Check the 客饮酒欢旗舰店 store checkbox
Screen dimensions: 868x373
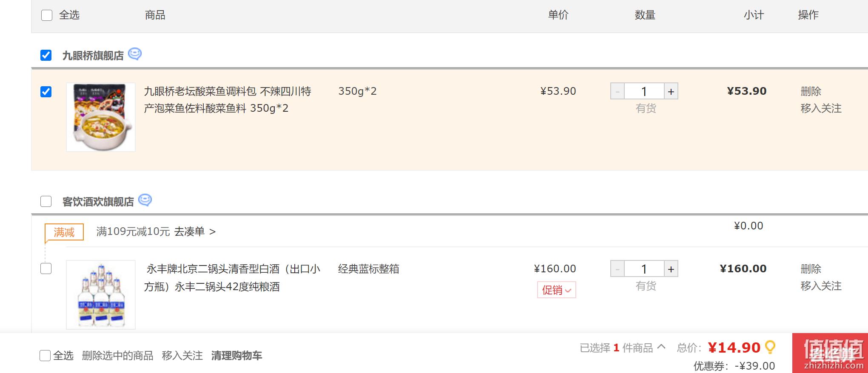[46, 201]
